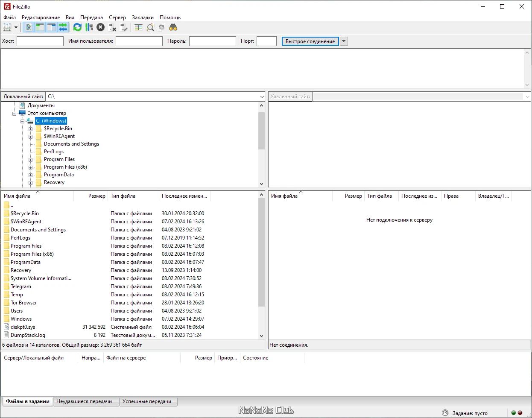The width and height of the screenshot is (532, 418).
Task: Refresh the file and folder lists
Action: point(77,27)
